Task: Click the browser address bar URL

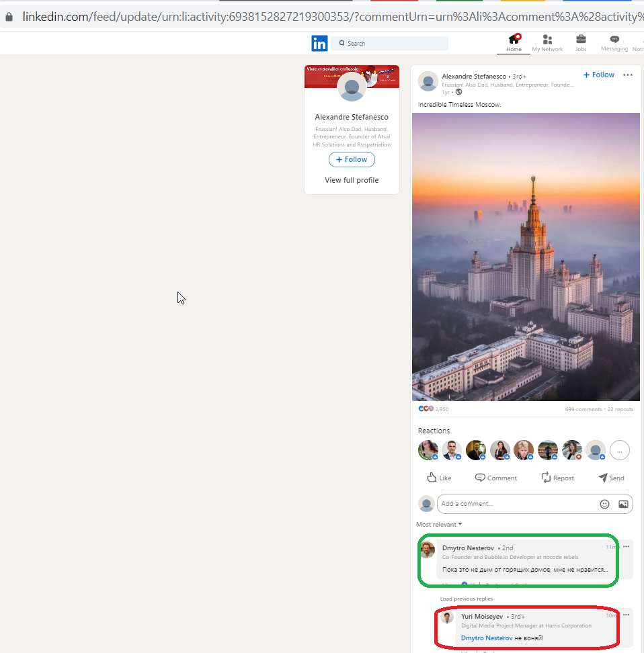Action: coord(333,17)
